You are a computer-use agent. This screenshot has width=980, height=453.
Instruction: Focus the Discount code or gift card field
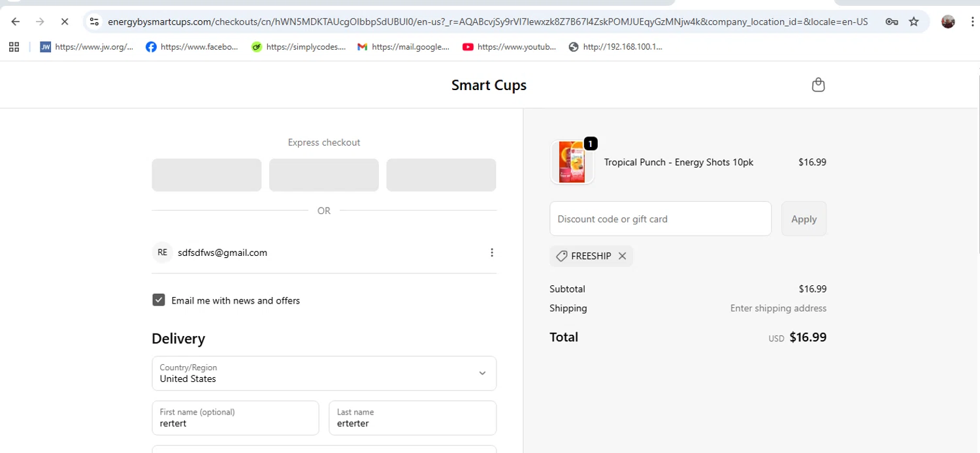(x=661, y=219)
